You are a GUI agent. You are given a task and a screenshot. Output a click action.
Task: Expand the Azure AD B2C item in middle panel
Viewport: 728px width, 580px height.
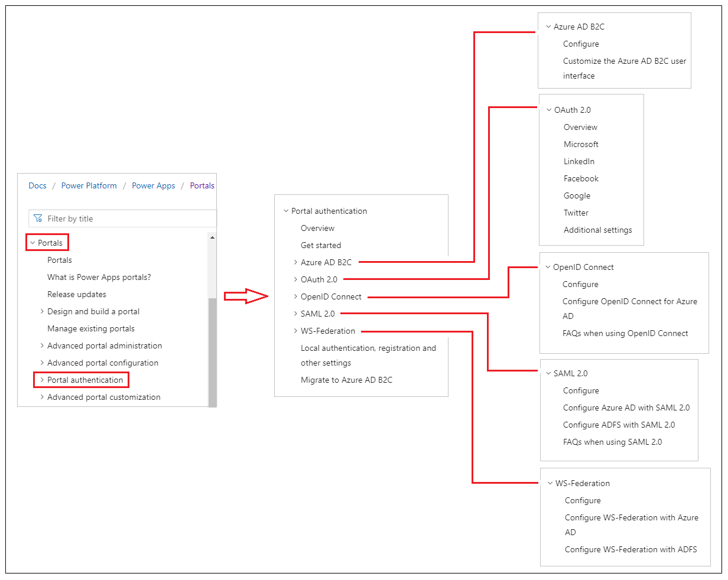(x=295, y=262)
